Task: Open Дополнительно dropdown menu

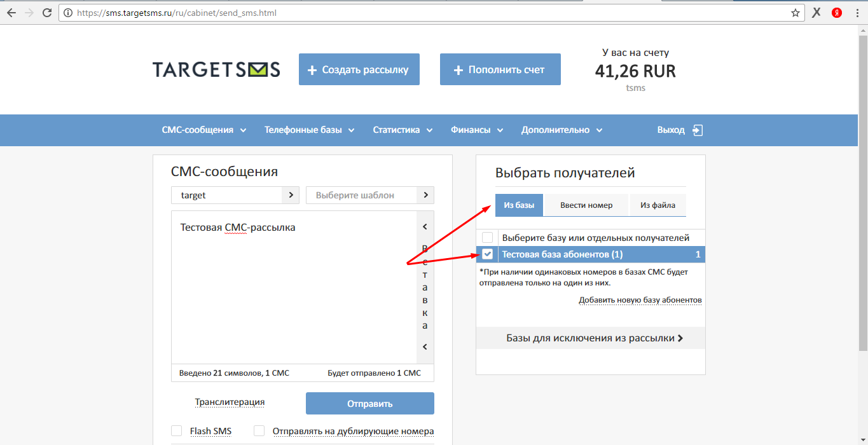Action: [x=562, y=130]
